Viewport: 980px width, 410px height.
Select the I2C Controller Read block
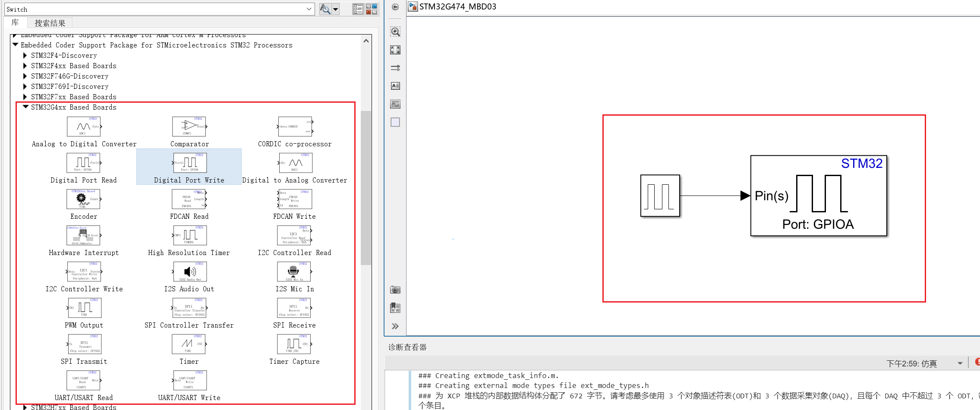(x=295, y=235)
